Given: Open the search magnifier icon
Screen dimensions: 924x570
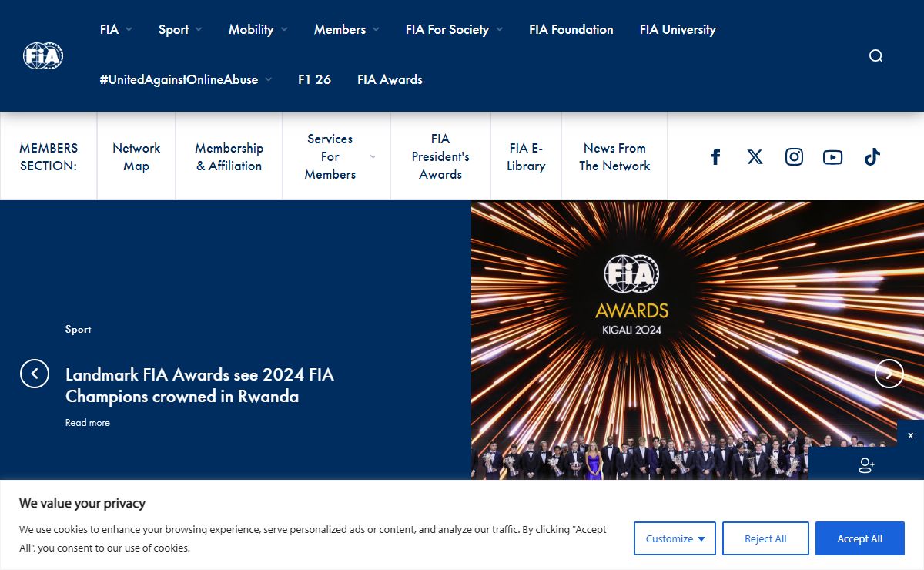Looking at the screenshot, I should pos(875,55).
